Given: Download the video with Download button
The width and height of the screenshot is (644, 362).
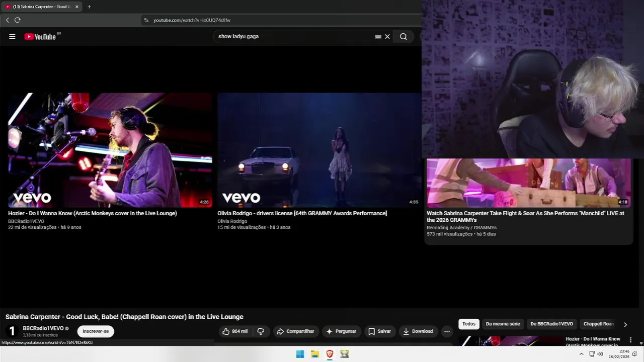Looking at the screenshot, I should click(418, 331).
